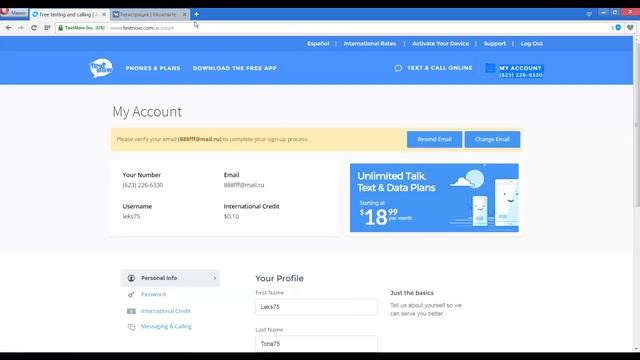Image resolution: width=640 pixels, height=360 pixels.
Task: Open Phones & Plans menu
Action: pyautogui.click(x=153, y=68)
